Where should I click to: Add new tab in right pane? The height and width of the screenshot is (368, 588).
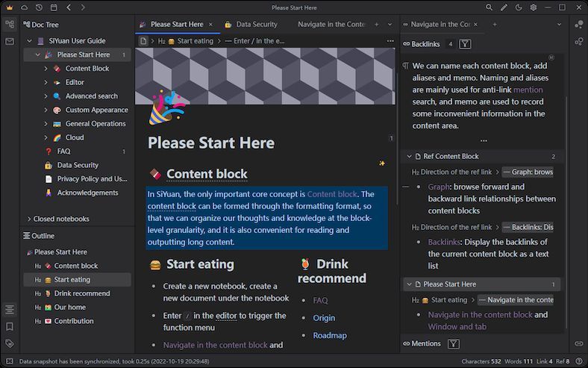pos(495,25)
